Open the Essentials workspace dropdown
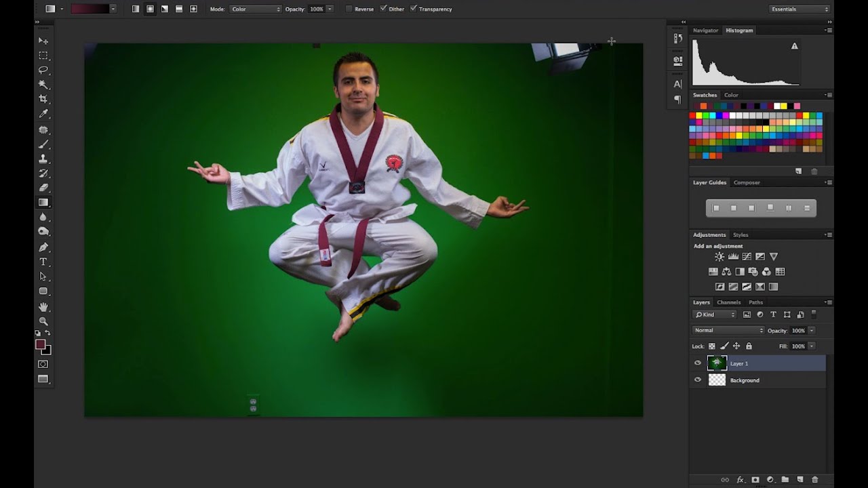The height and width of the screenshot is (488, 868). [x=800, y=9]
